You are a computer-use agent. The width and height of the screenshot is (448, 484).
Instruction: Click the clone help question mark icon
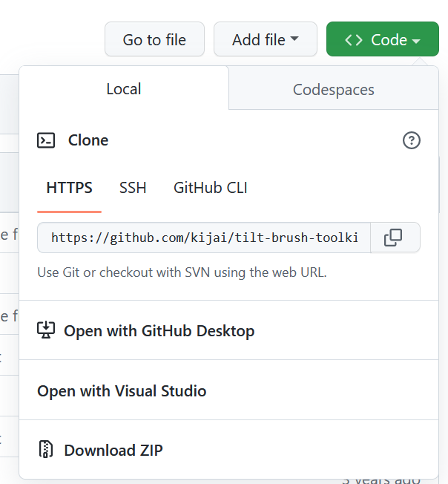click(x=411, y=140)
